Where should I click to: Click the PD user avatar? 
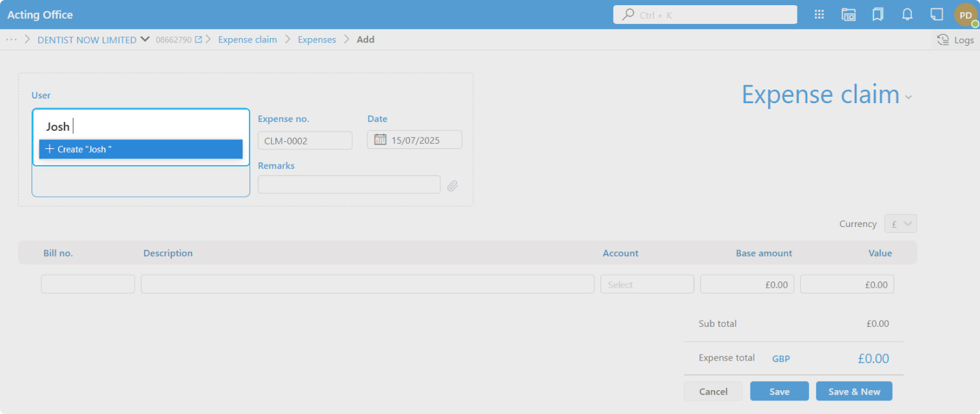pyautogui.click(x=966, y=15)
